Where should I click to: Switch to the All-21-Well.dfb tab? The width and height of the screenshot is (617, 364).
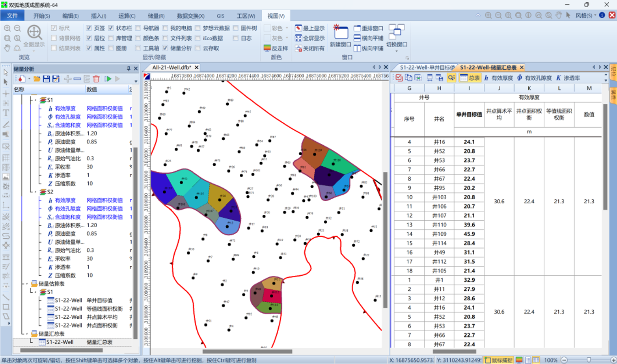(x=171, y=67)
